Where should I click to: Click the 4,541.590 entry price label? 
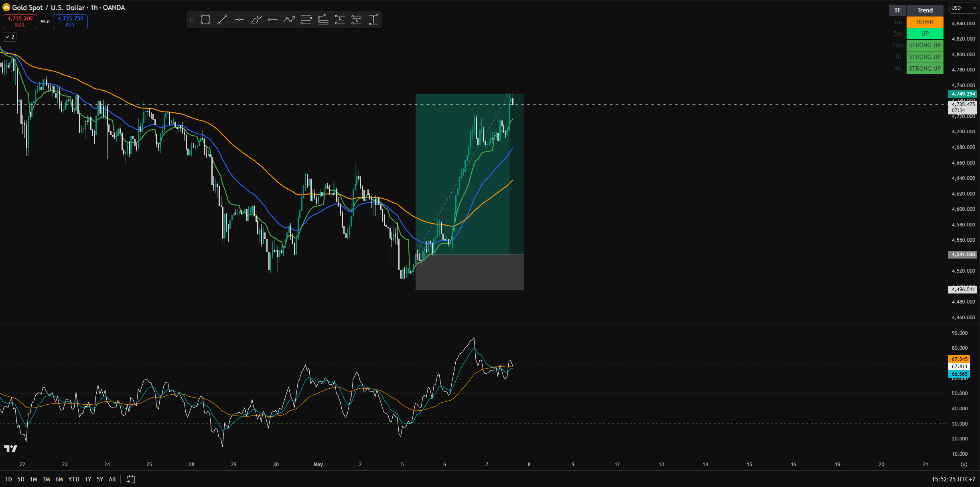963,255
